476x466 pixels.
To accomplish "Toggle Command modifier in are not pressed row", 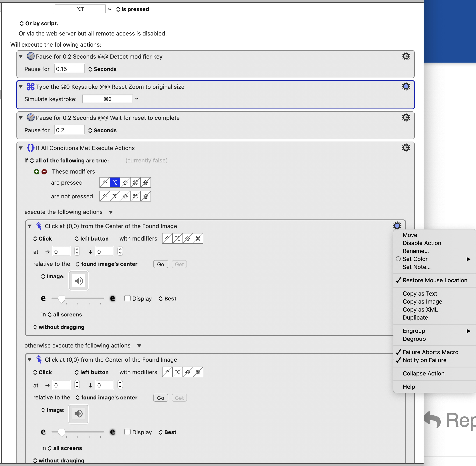I will pyautogui.click(x=135, y=196).
